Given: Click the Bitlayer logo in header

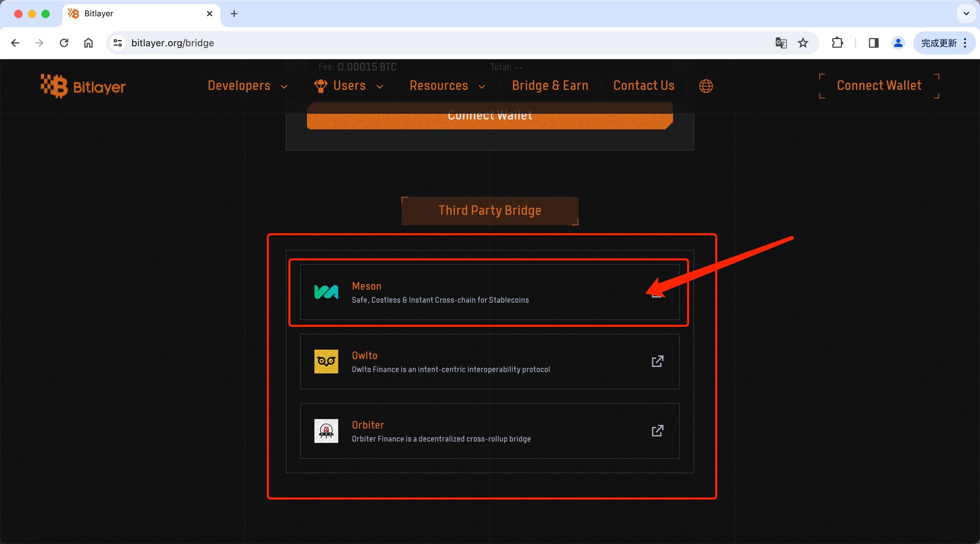Looking at the screenshot, I should (83, 86).
